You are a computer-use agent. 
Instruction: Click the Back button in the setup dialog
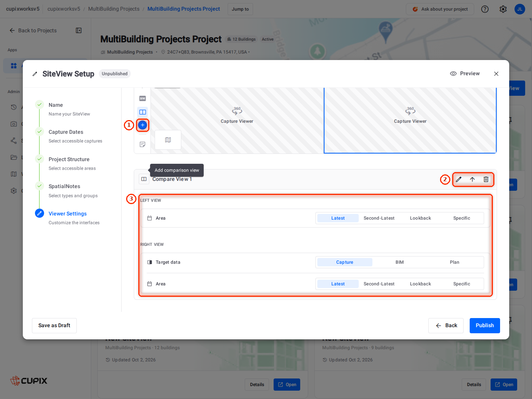(x=446, y=326)
